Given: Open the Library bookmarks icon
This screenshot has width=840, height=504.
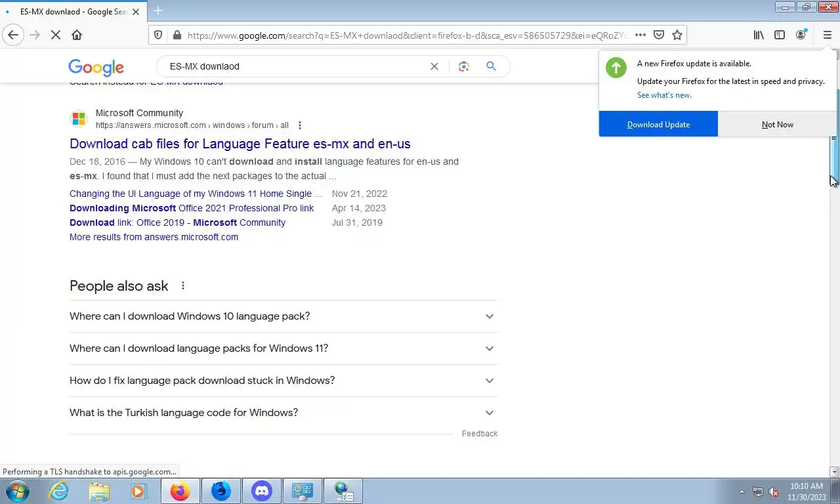Looking at the screenshot, I should pos(759,35).
